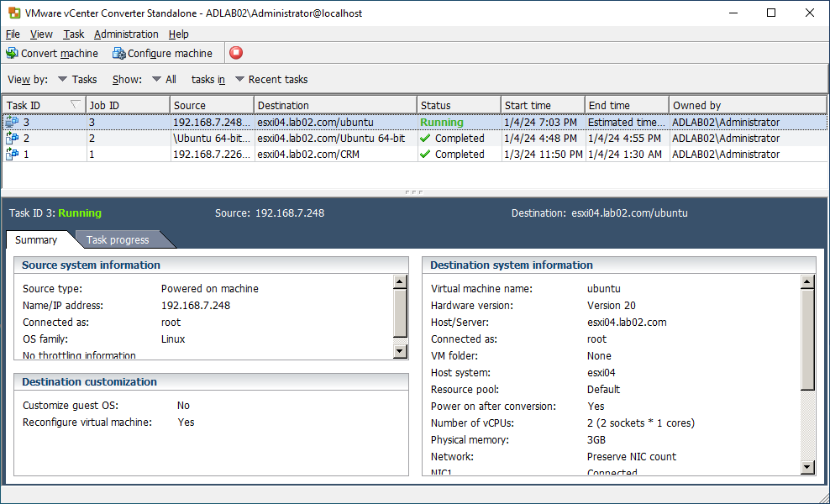Click destination esxi04.lab02.com/Ubuntu 64-bit cell
This screenshot has width=830, height=504.
(x=335, y=138)
